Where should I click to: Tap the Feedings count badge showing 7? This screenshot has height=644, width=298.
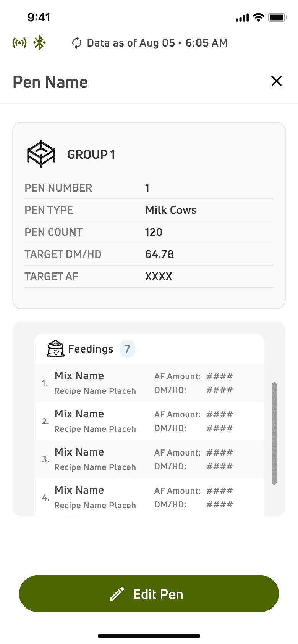pos(128,349)
